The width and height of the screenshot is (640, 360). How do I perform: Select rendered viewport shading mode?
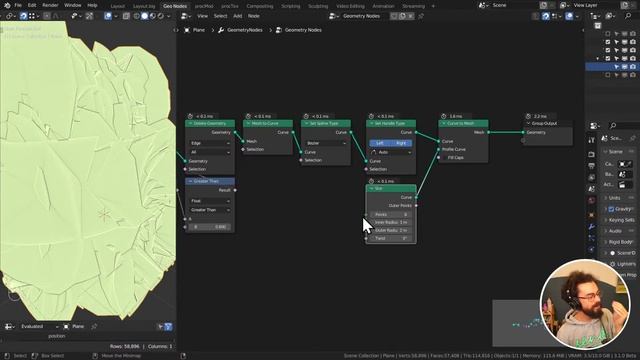[161, 16]
